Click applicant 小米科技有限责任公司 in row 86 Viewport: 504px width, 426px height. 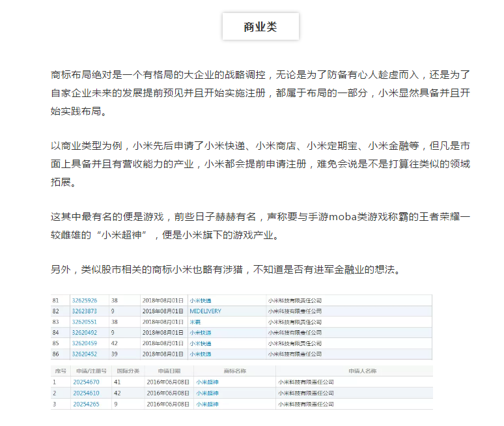[x=295, y=354]
